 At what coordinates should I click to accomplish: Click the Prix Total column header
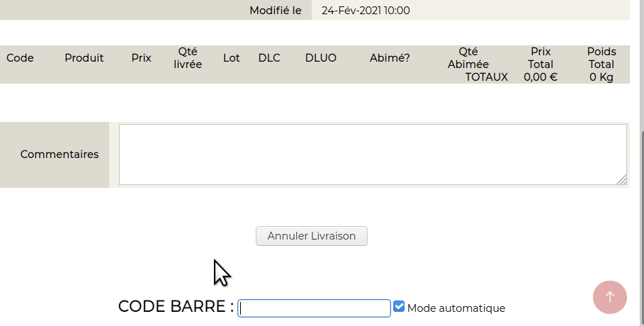click(541, 58)
